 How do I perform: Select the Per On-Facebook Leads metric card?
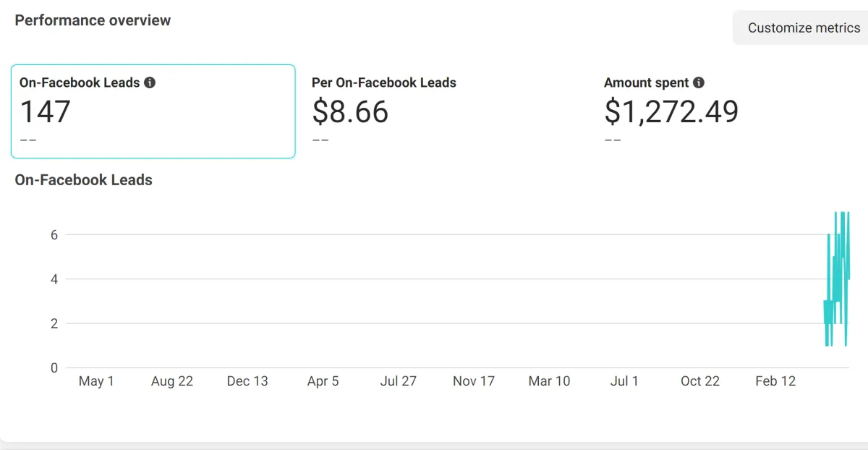445,111
